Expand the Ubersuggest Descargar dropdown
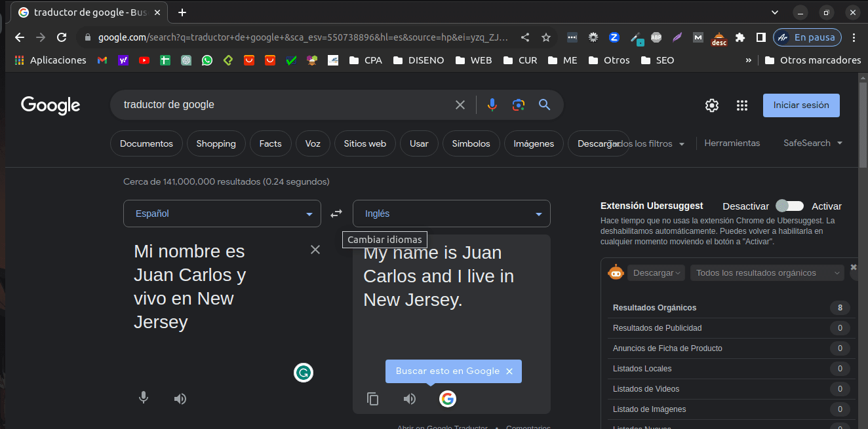The height and width of the screenshot is (429, 868). coord(656,272)
